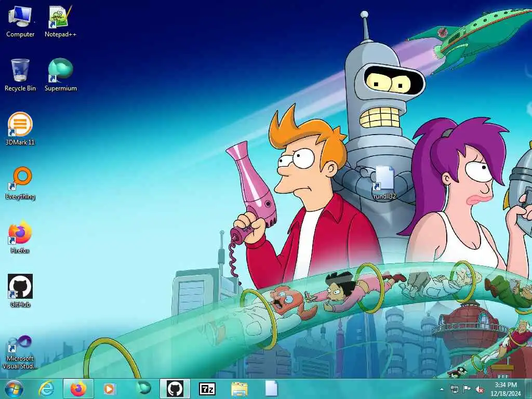Select the Recycle Bin icon

coord(20,75)
